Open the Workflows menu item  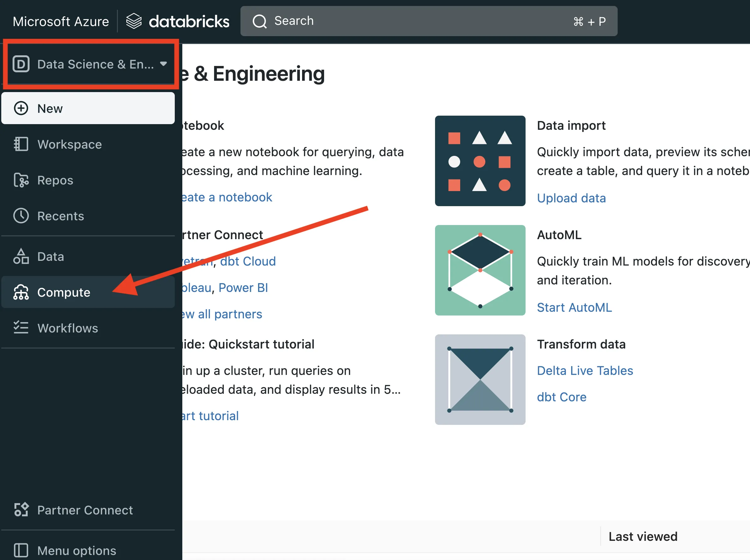click(68, 328)
